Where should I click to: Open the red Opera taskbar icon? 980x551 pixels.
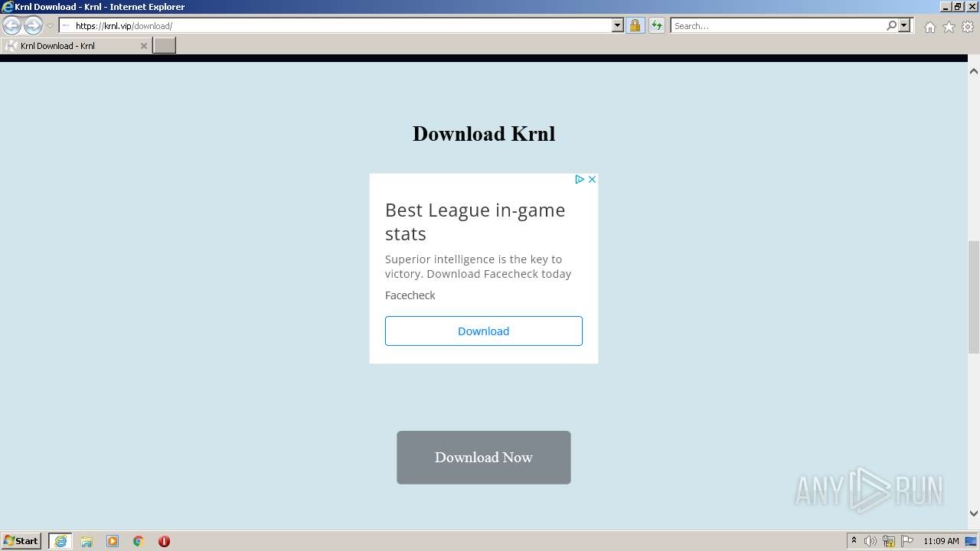[x=164, y=541]
